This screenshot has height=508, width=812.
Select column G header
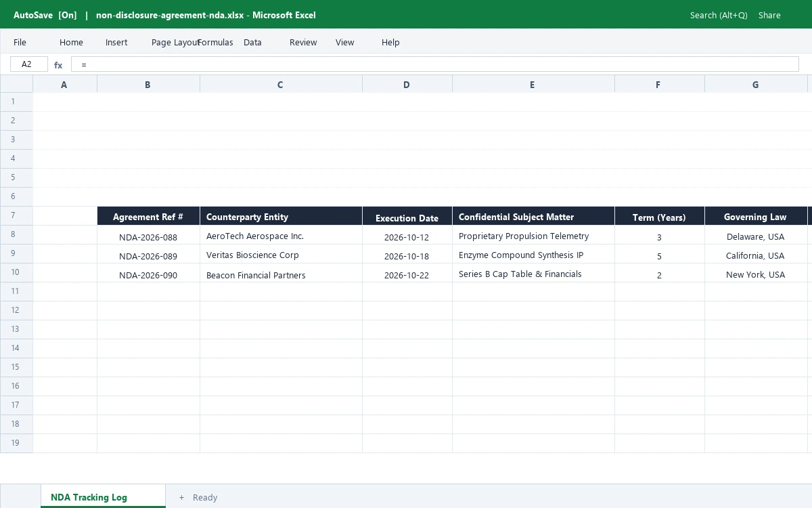tap(756, 84)
